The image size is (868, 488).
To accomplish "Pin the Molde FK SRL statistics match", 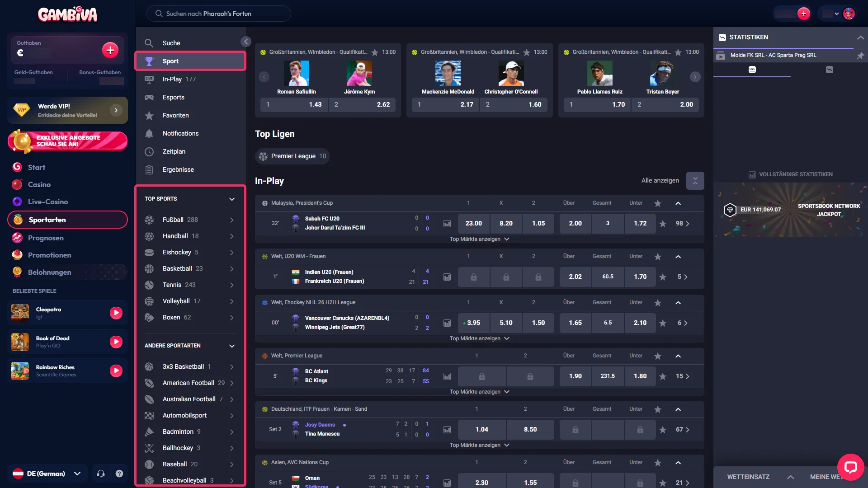I will click(860, 56).
